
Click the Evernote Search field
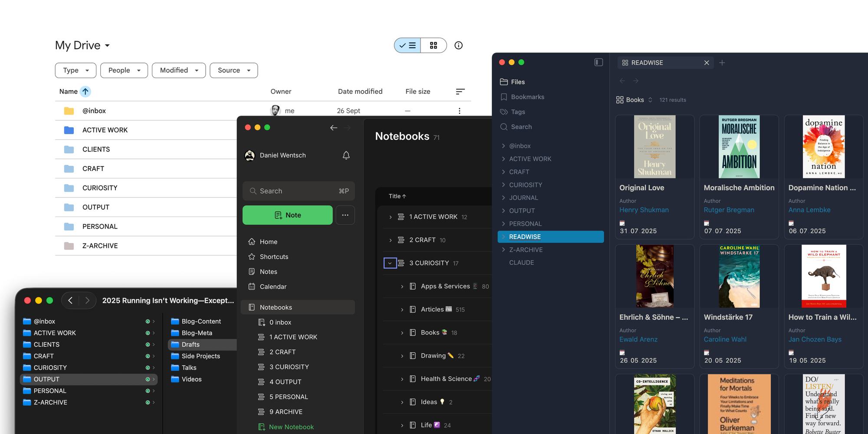pyautogui.click(x=298, y=191)
